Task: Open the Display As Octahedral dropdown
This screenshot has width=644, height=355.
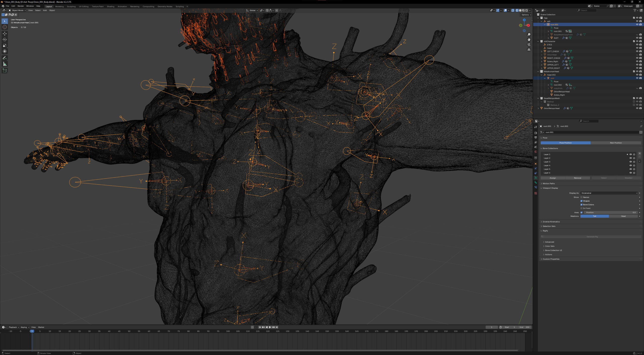Action: point(609,193)
